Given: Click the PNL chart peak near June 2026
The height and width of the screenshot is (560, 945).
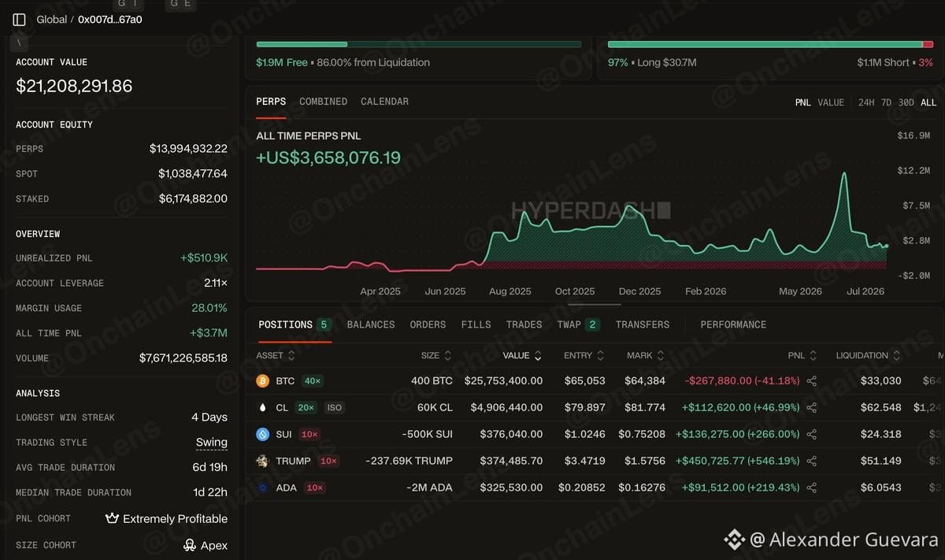Looking at the screenshot, I should click(844, 175).
